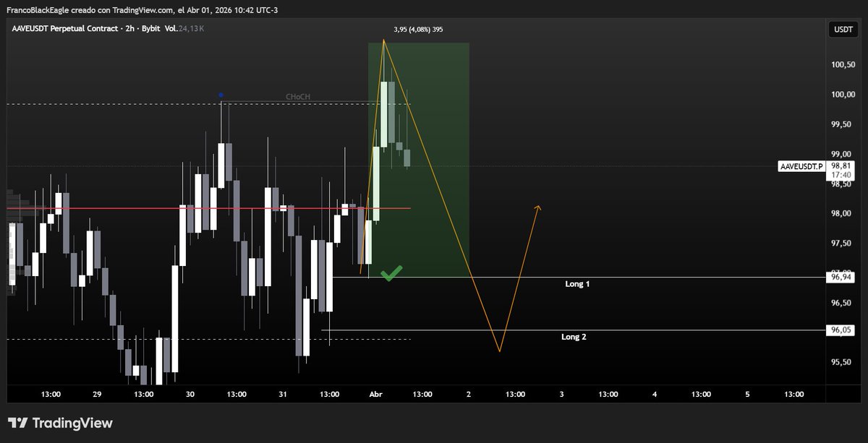Viewport: 868px width, 443px height.
Task: Click the TradingView logo at the bottom
Action: 60,423
